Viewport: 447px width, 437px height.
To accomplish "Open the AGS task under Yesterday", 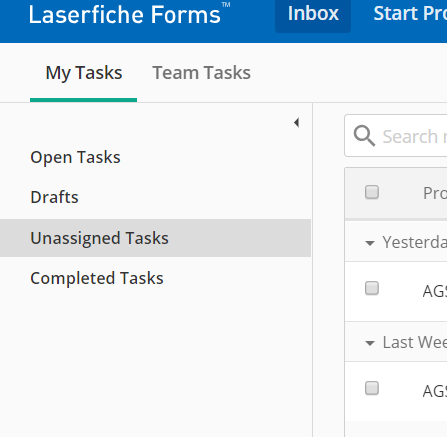I will pyautogui.click(x=434, y=291).
